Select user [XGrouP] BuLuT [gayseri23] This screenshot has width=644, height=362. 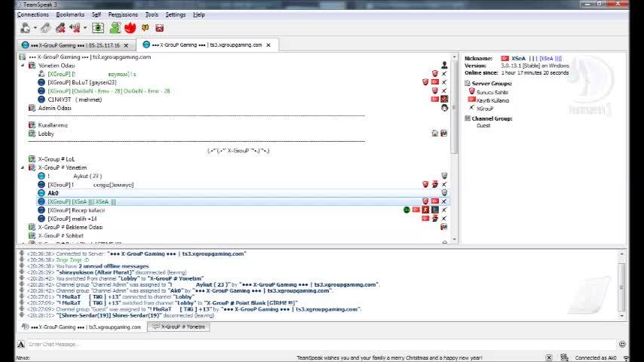(x=81, y=82)
